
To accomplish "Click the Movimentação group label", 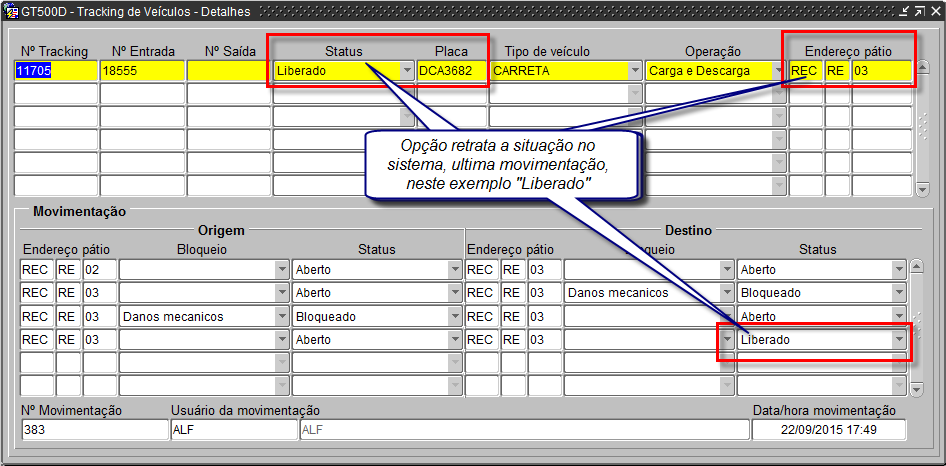I will click(x=80, y=211).
